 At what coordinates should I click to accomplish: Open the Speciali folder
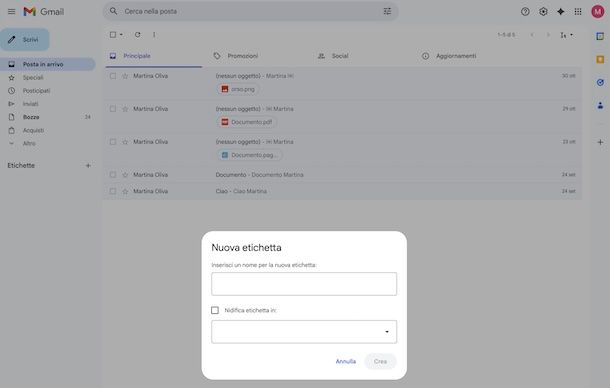(x=47, y=77)
